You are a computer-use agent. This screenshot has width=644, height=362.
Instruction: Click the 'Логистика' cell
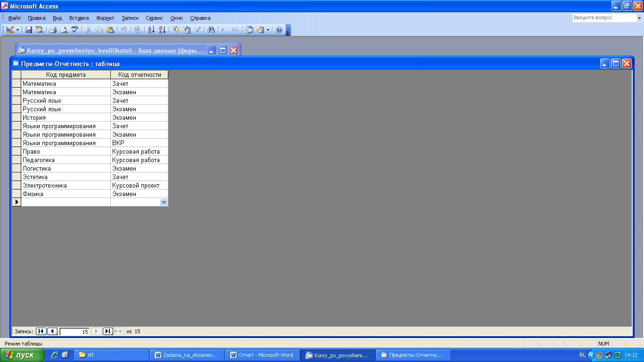(x=66, y=168)
